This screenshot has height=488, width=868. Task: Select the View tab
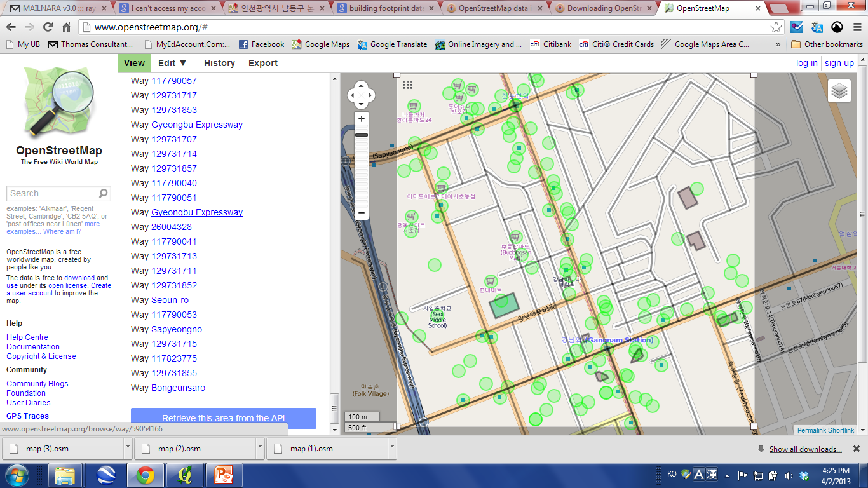click(x=134, y=63)
